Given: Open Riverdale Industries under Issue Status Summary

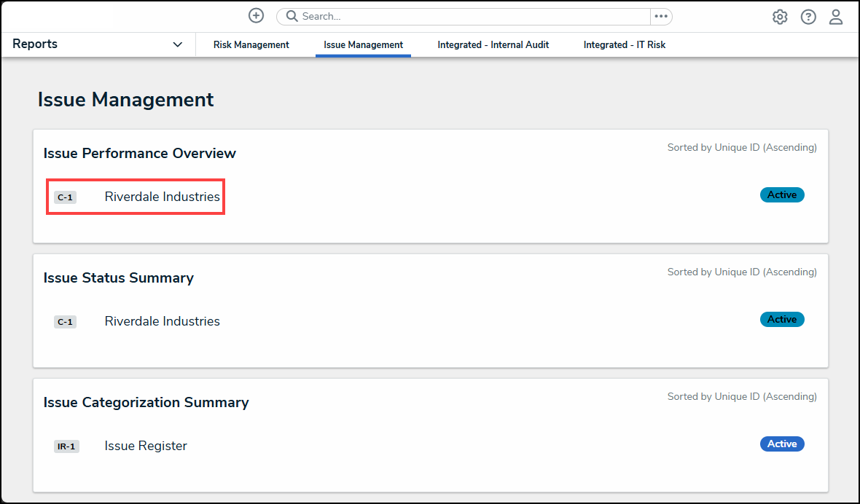Looking at the screenshot, I should (162, 321).
